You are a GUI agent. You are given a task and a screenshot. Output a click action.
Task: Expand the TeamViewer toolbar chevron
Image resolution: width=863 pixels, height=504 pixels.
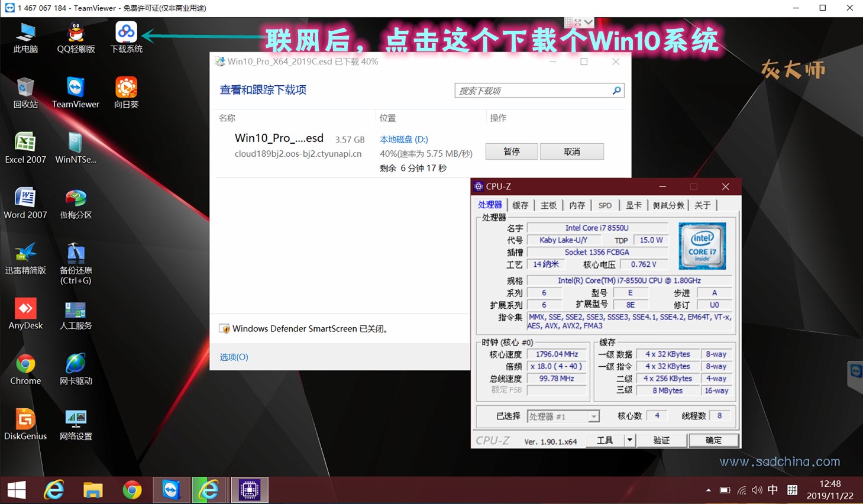(x=588, y=22)
